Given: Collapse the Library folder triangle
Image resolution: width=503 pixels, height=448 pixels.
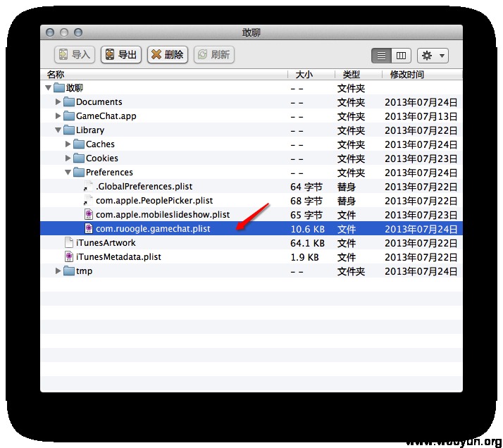Looking at the screenshot, I should tap(58, 130).
